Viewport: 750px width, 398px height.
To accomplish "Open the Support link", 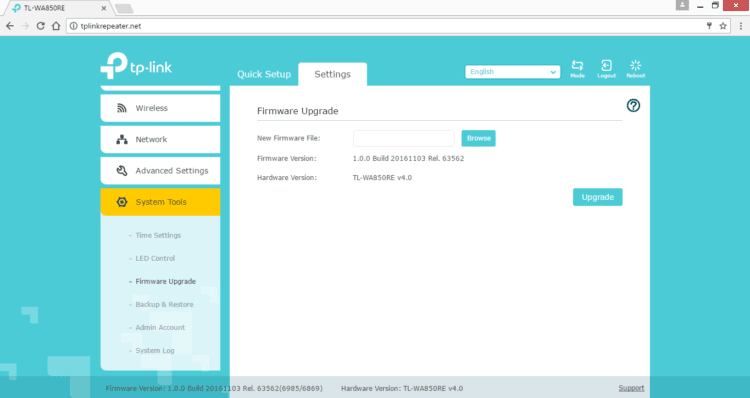I will (631, 388).
